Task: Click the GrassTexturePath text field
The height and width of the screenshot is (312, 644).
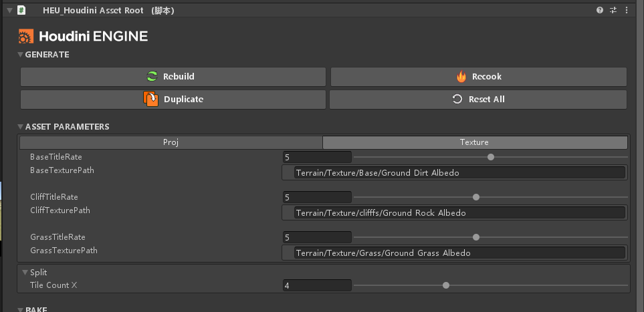Action: (459, 253)
